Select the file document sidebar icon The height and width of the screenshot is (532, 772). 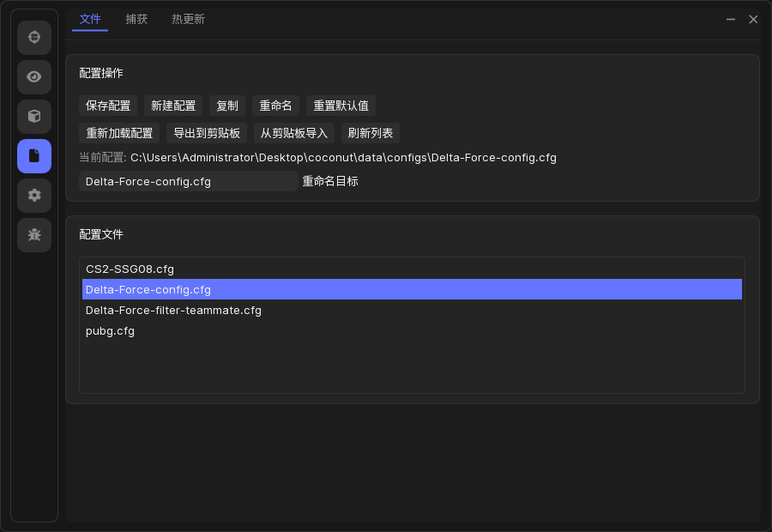34,155
